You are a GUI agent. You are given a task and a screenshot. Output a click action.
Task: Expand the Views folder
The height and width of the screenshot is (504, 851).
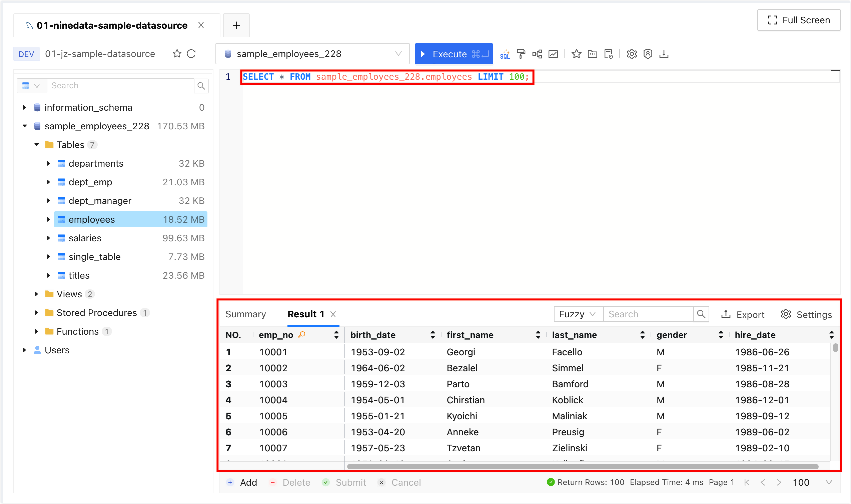[x=37, y=294]
